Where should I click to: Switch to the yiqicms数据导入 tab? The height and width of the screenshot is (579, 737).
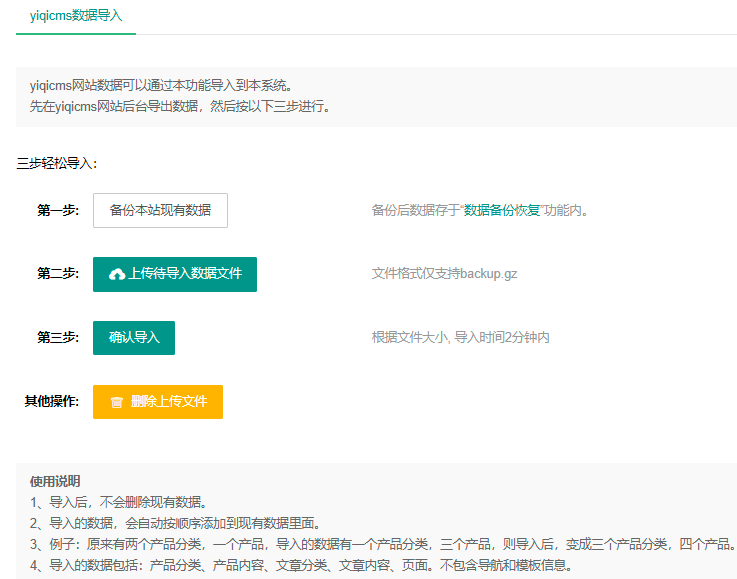(76, 16)
